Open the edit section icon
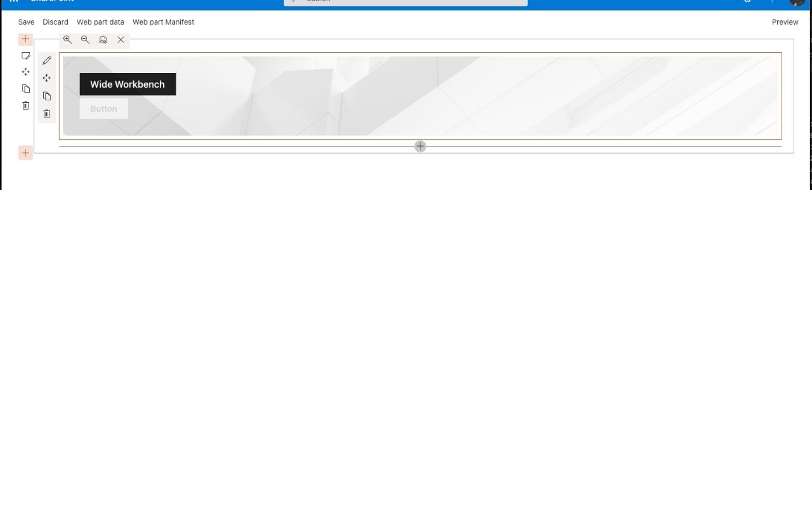This screenshot has height=508, width=812. click(26, 56)
